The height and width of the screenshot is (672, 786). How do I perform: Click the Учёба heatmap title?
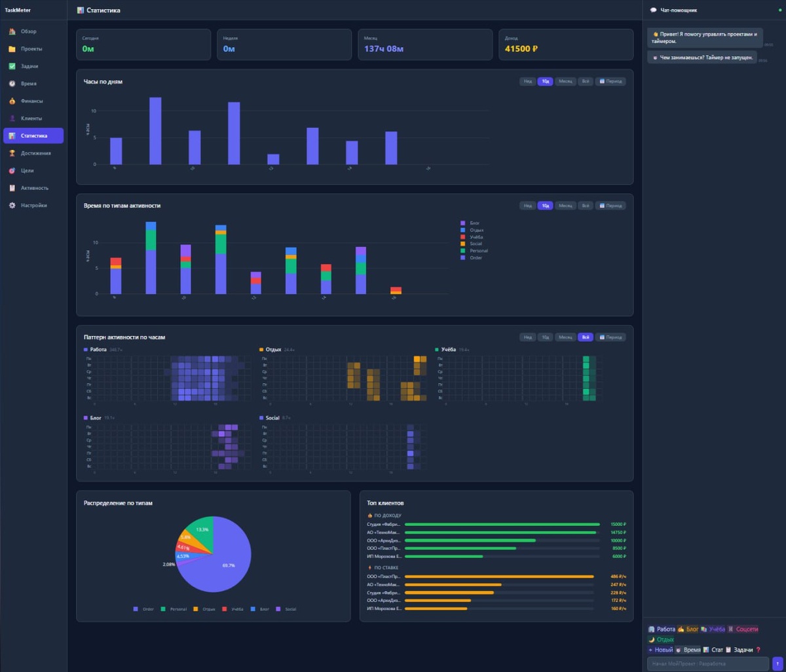(x=448, y=350)
